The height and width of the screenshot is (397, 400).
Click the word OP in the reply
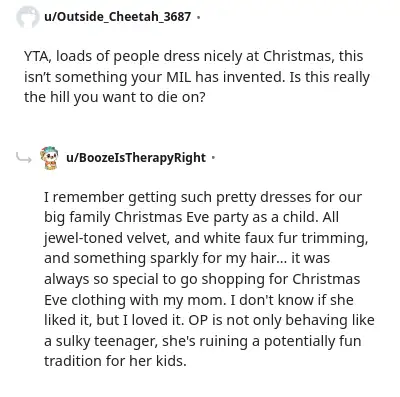(x=199, y=320)
